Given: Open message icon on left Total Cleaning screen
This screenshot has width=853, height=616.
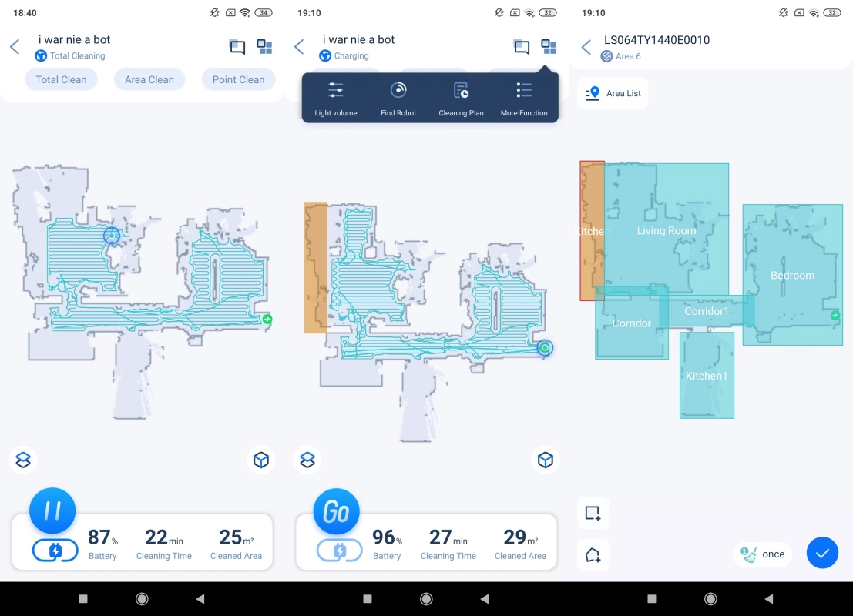Looking at the screenshot, I should [237, 47].
